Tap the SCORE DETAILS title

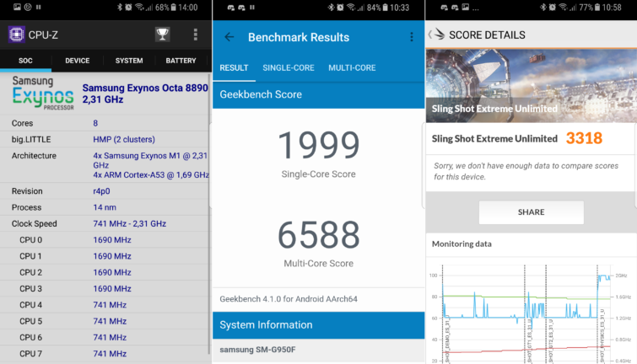487,35
